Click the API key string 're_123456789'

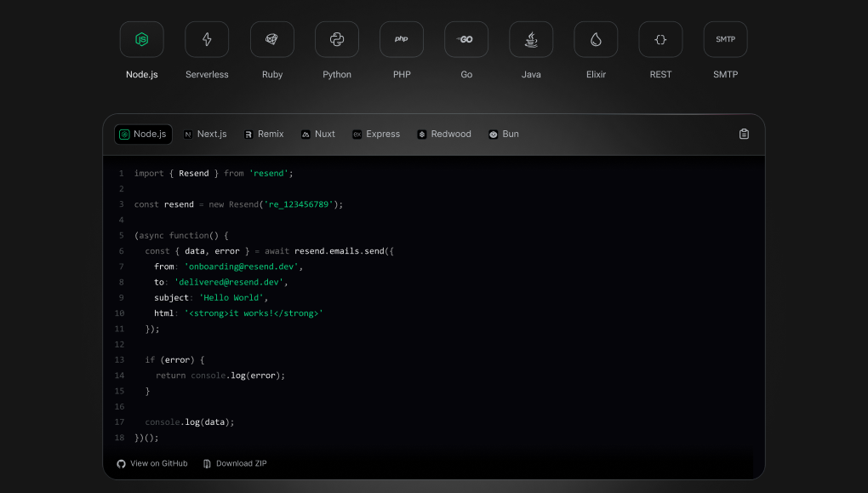click(x=302, y=204)
